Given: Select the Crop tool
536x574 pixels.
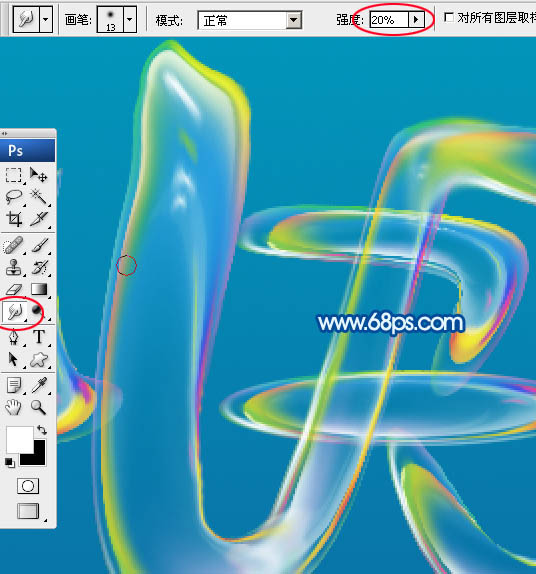Looking at the screenshot, I should (14, 219).
